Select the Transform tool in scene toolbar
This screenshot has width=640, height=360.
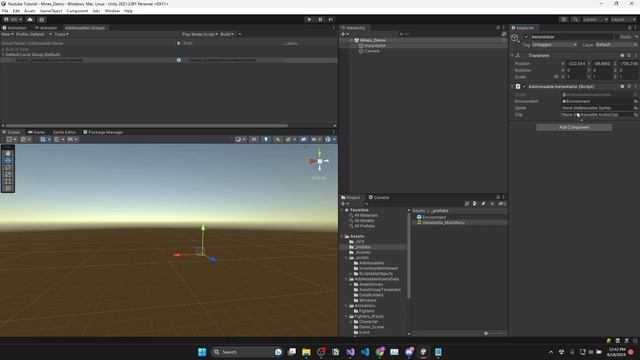(8, 188)
